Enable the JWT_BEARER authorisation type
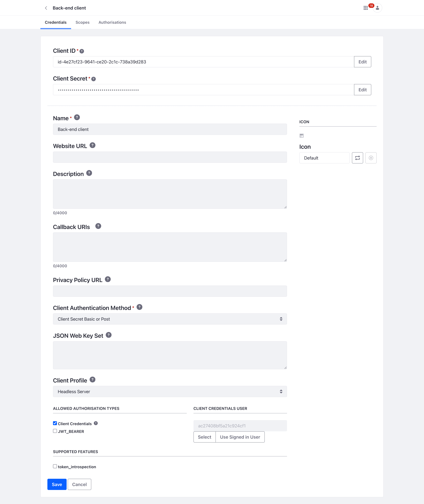This screenshot has height=504, width=424. click(55, 431)
